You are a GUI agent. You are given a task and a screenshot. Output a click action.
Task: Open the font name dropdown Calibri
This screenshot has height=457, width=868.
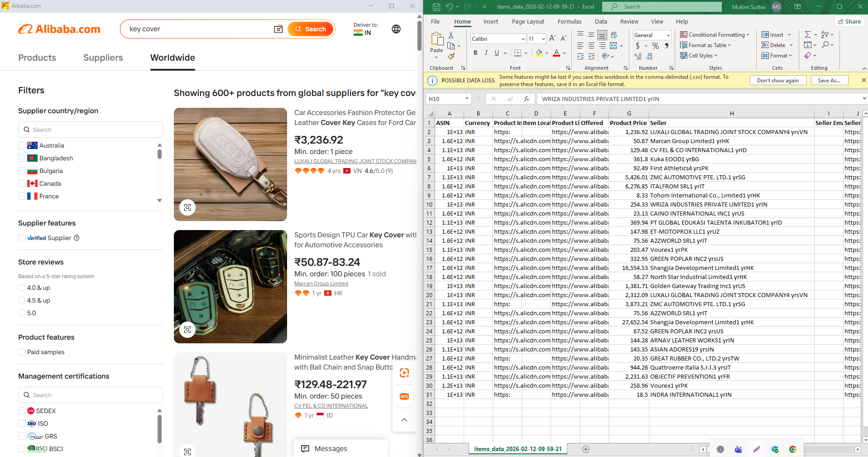click(523, 39)
